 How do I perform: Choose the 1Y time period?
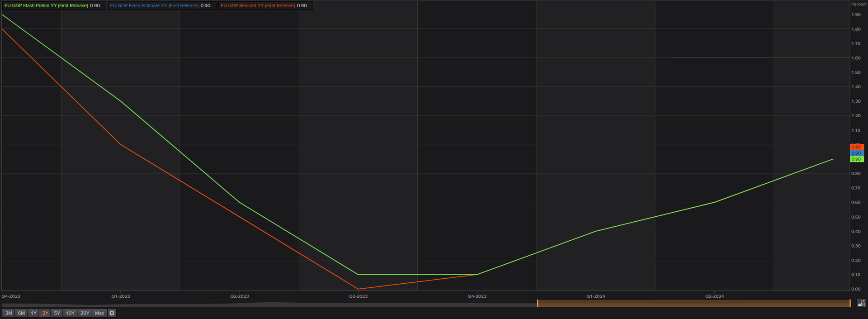[33, 313]
